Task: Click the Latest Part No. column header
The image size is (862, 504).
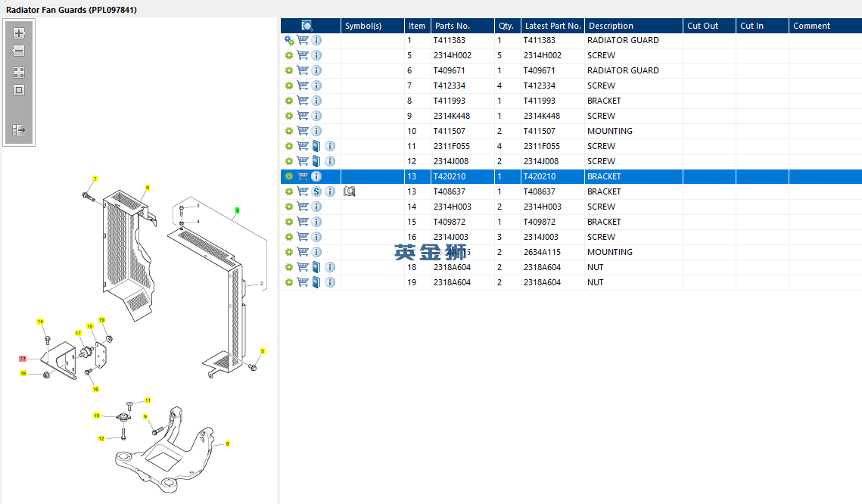Action: point(552,26)
